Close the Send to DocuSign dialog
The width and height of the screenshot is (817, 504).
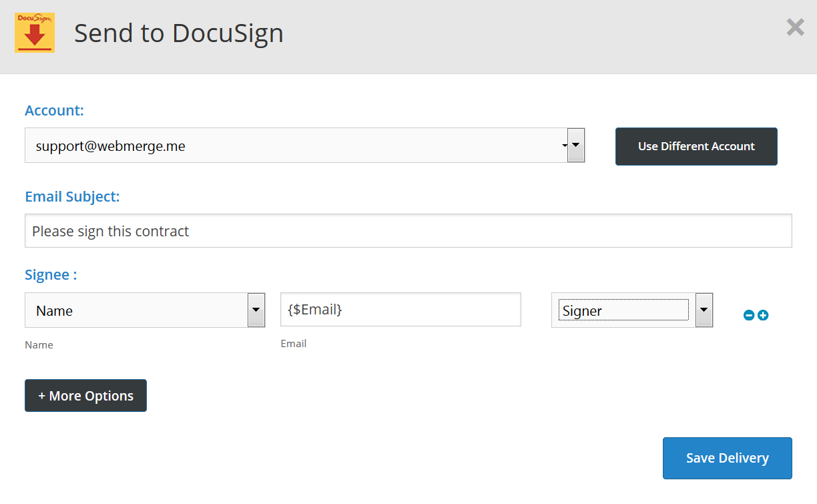coord(795,27)
